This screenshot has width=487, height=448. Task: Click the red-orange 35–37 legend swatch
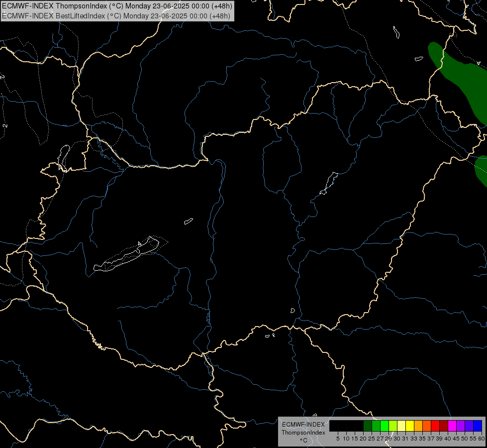click(427, 426)
